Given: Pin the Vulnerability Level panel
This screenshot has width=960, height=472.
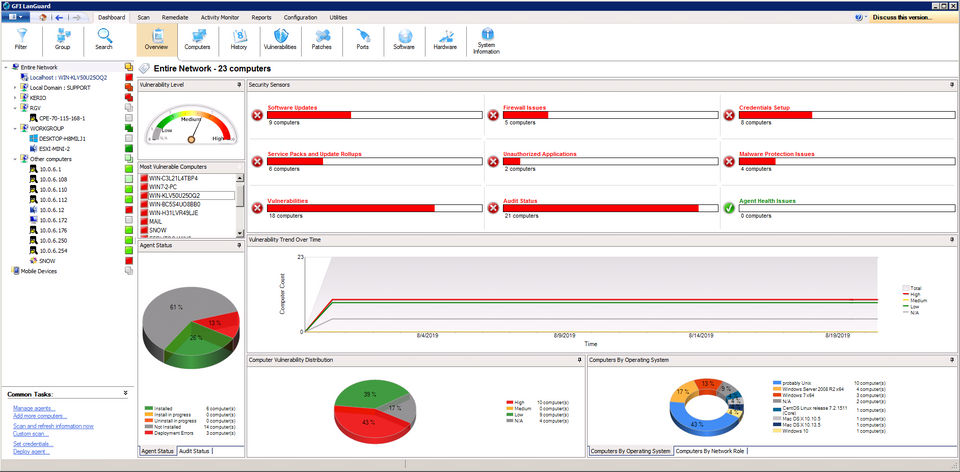Looking at the screenshot, I should (239, 85).
